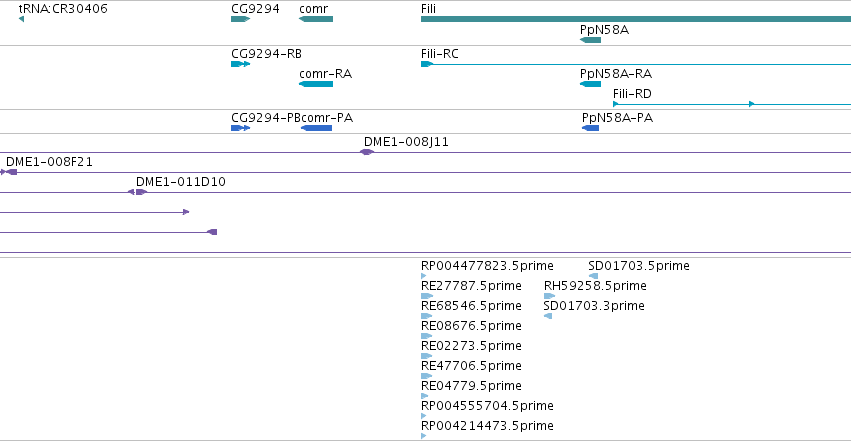Click the RE27787.5prime EST arrow
The width and height of the screenshot is (851, 441).
pyautogui.click(x=427, y=296)
